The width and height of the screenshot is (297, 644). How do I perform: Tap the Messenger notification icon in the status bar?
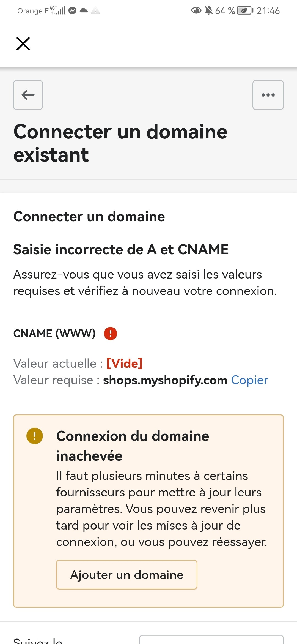pyautogui.click(x=72, y=11)
